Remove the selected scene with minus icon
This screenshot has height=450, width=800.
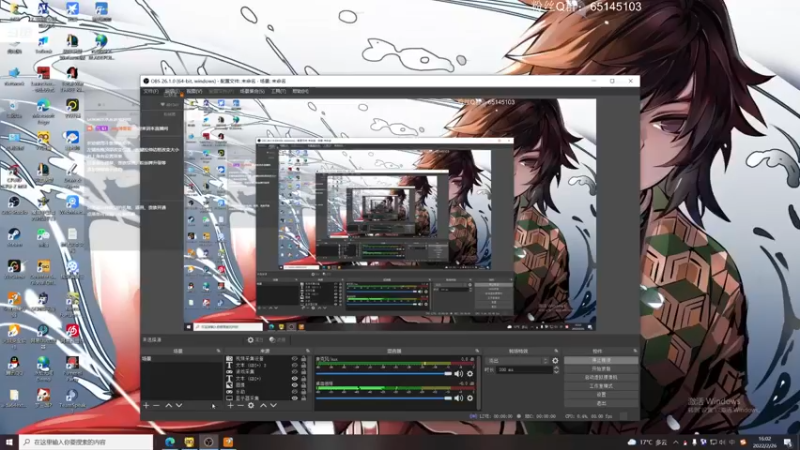156,405
